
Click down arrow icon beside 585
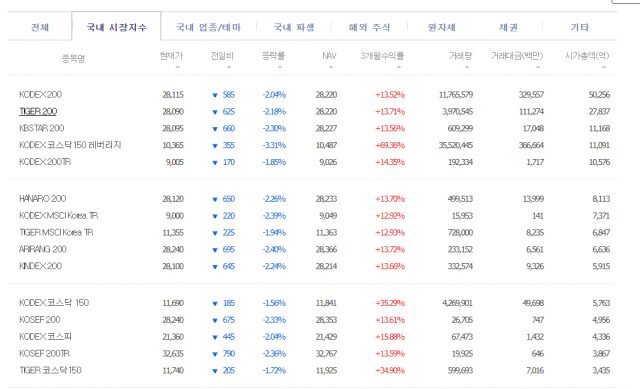click(215, 95)
